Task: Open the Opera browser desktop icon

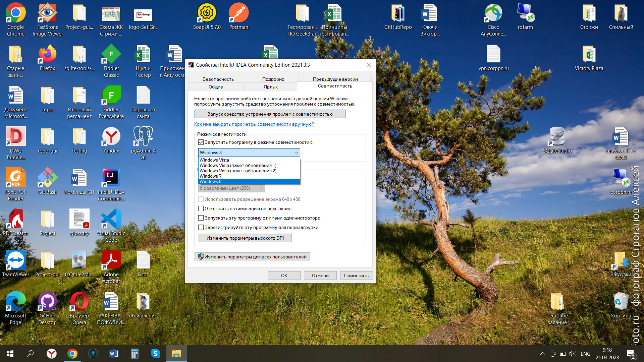Action: click(x=79, y=308)
